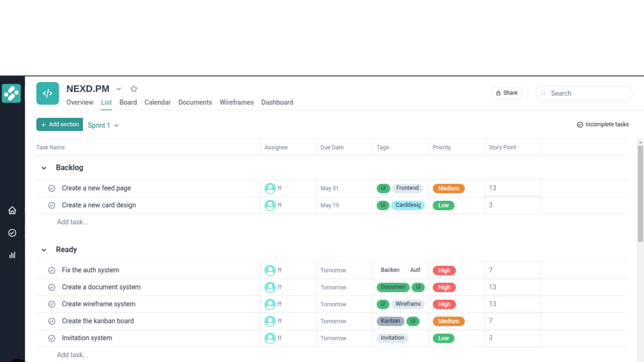Click the Backen tag on auth system
The image size is (644, 362).
click(x=390, y=270)
